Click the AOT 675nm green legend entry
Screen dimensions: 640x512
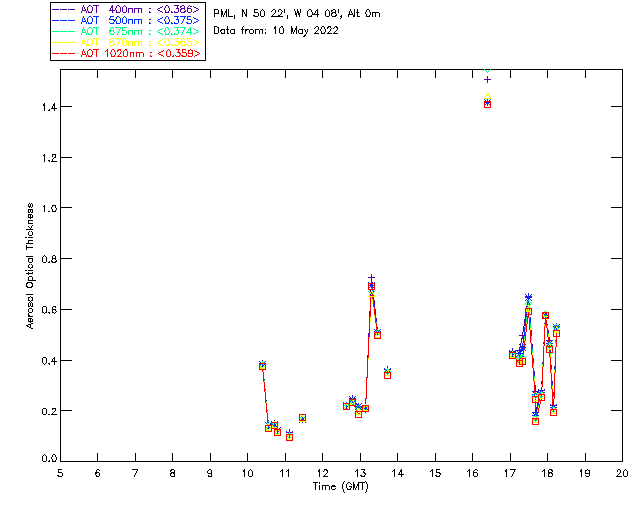[126, 31]
